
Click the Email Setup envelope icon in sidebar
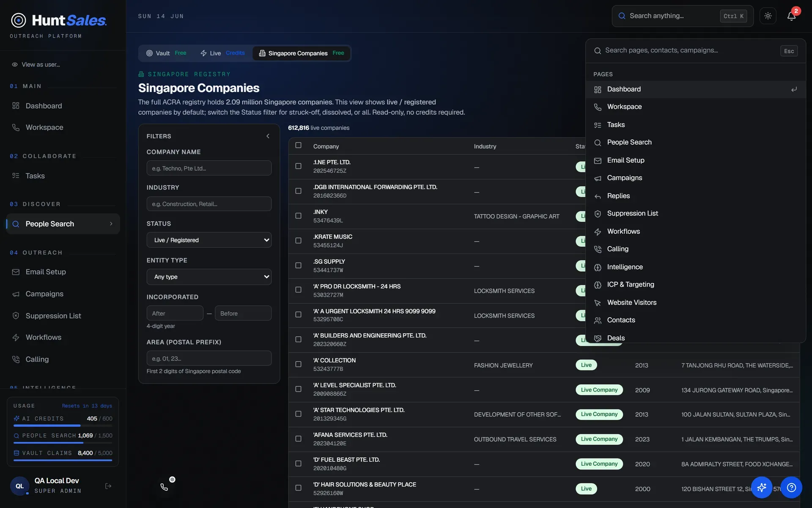(x=16, y=272)
